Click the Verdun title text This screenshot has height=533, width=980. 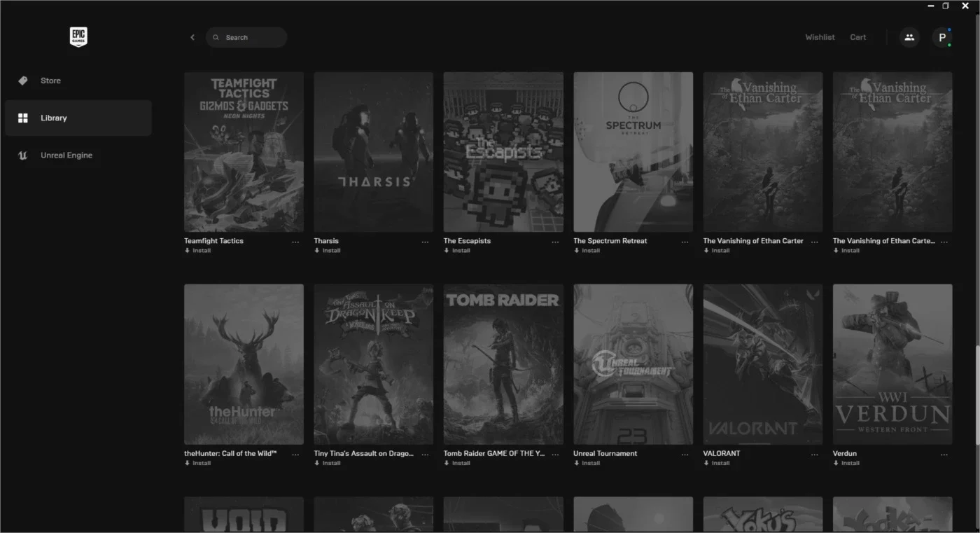(x=845, y=453)
